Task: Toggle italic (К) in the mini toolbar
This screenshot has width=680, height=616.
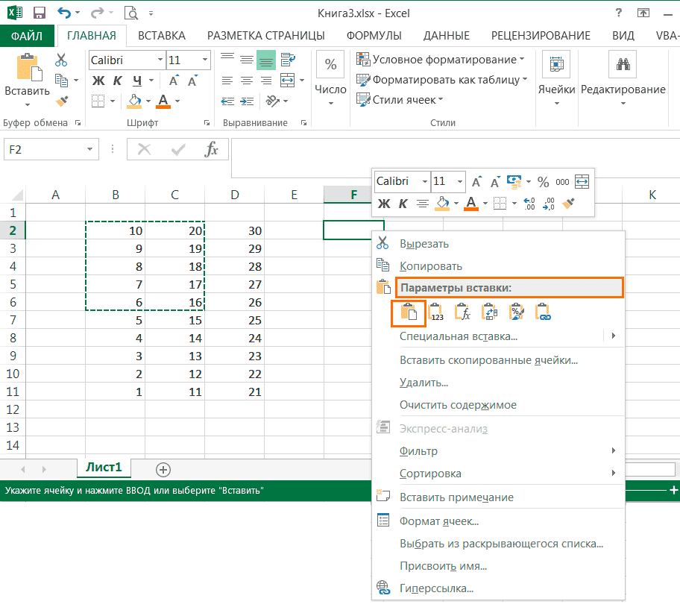Action: [x=403, y=203]
